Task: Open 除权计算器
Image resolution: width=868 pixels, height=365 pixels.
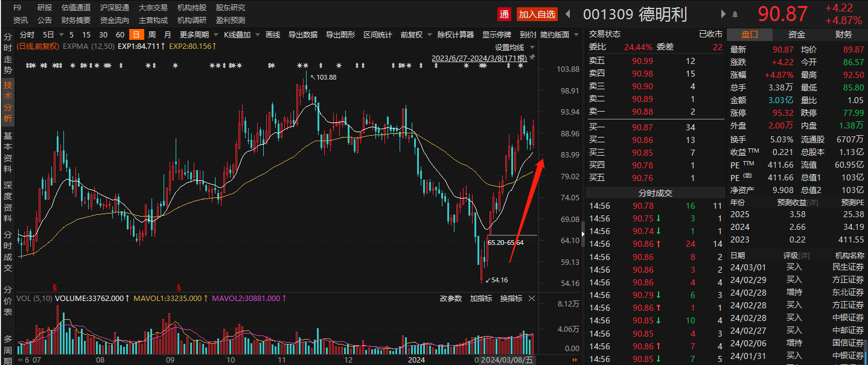Action: tap(456, 34)
